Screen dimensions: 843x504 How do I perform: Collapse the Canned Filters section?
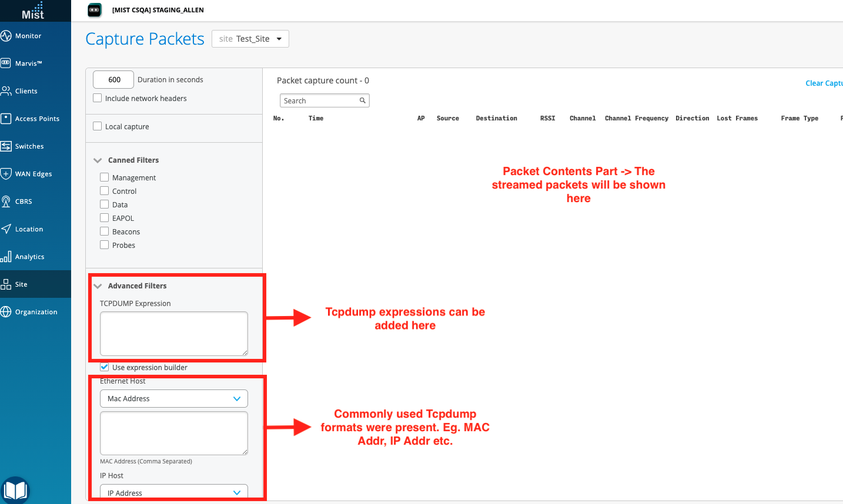(x=98, y=160)
